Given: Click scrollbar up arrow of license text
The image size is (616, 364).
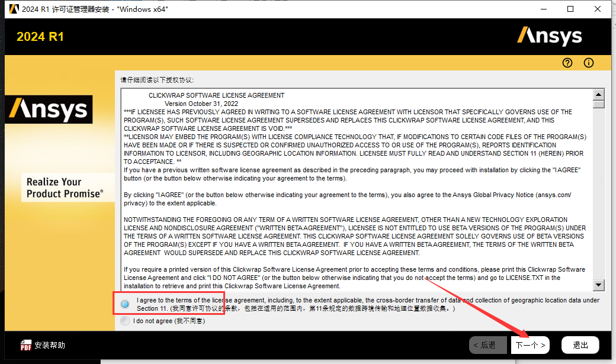Looking at the screenshot, I should click(598, 94).
